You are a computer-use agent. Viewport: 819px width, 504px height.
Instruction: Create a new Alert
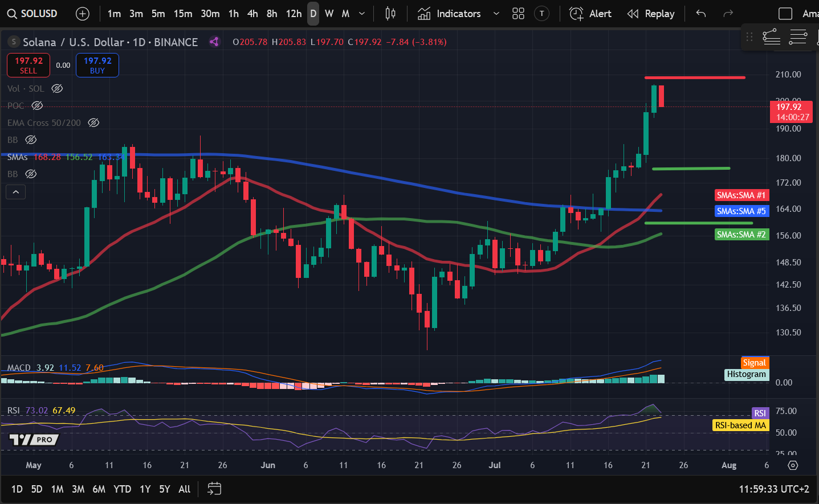coord(590,14)
